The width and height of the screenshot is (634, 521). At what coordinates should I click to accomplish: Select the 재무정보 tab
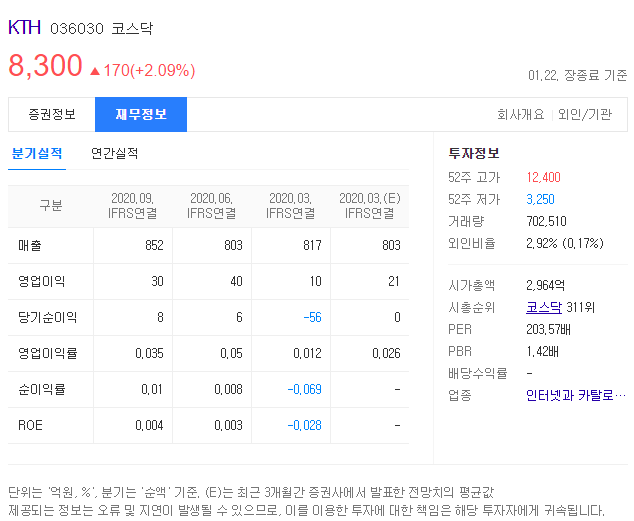pos(141,114)
